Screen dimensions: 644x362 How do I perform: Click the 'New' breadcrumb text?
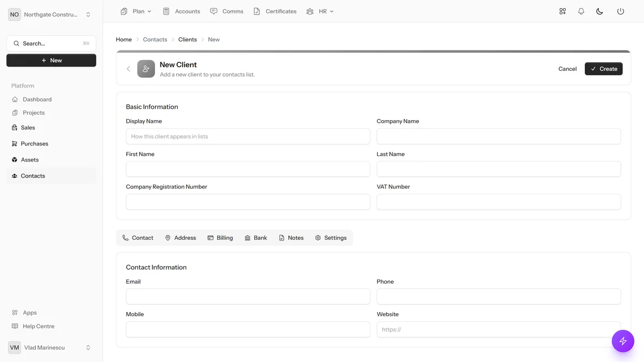tap(214, 40)
